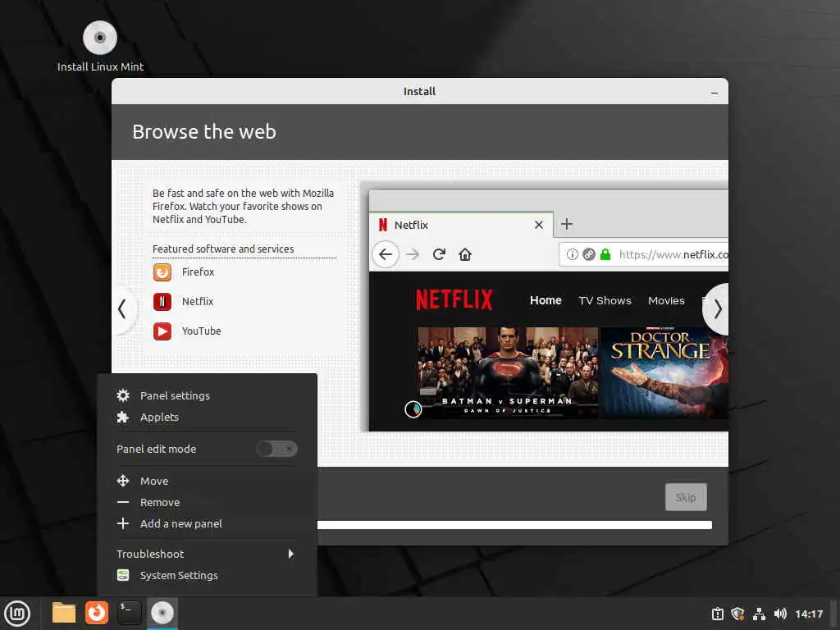The height and width of the screenshot is (630, 840).
Task: Click the minus icon beside Remove
Action: 123,502
